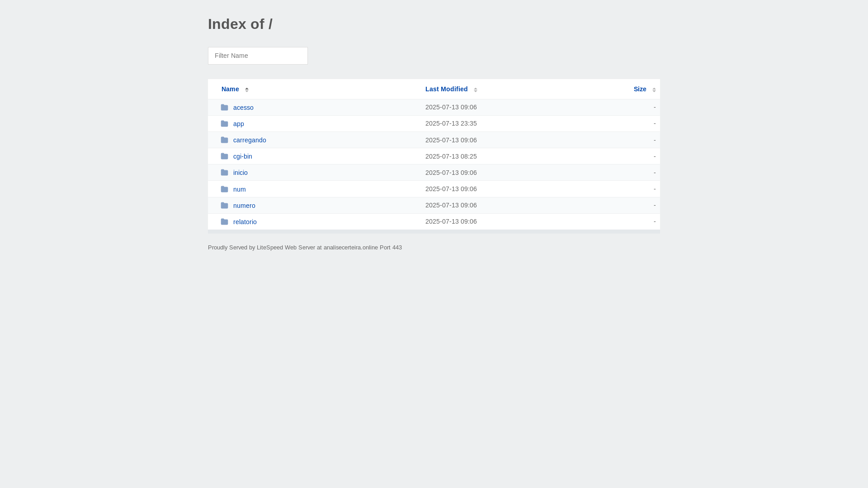Open the inicio directory
868x488 pixels.
241,173
